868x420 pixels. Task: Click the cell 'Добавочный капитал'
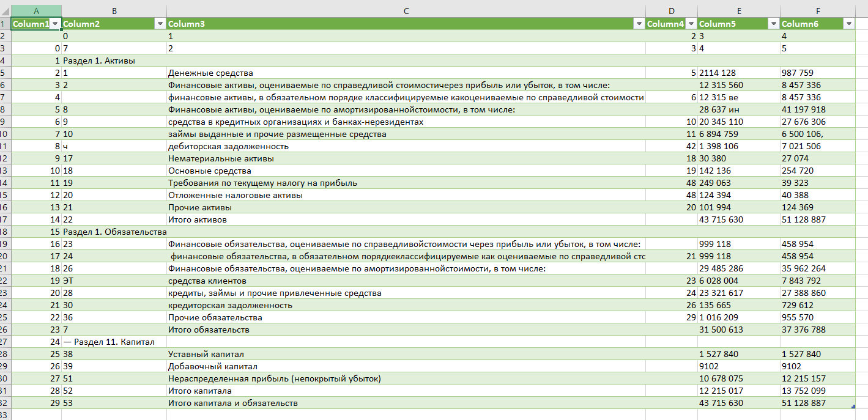click(x=406, y=366)
